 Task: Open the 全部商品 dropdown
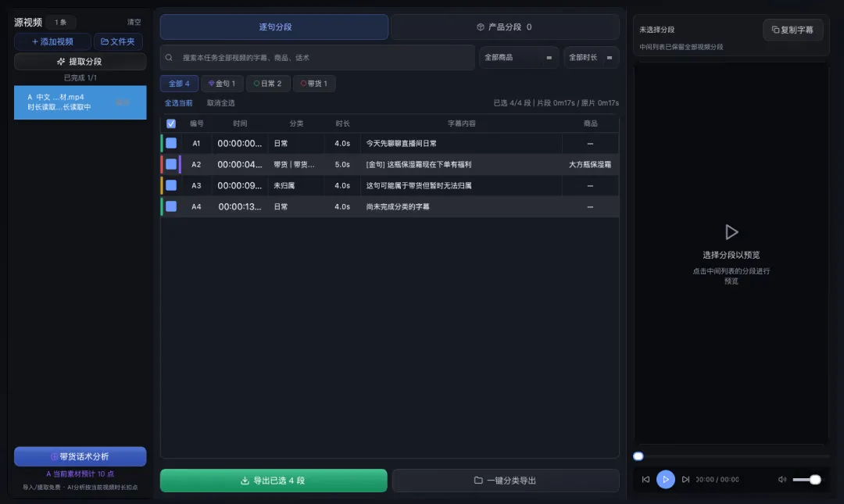click(x=518, y=58)
